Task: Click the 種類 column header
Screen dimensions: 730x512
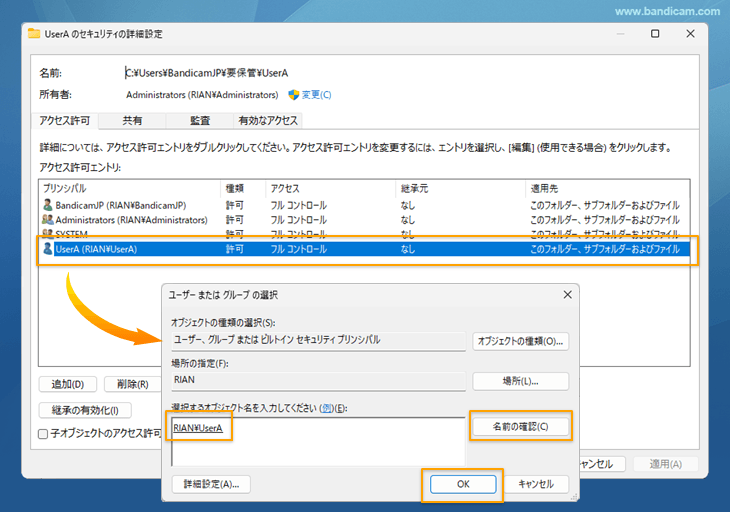Action: [x=243, y=189]
